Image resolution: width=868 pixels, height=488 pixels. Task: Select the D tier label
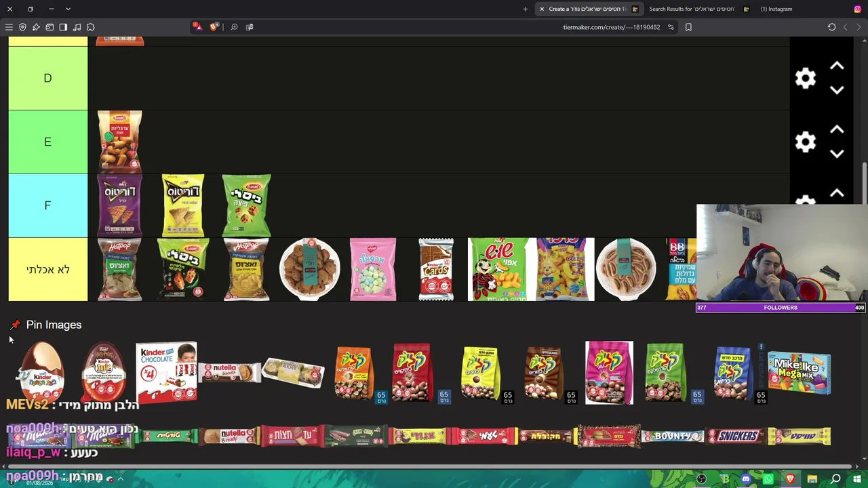pyautogui.click(x=48, y=78)
